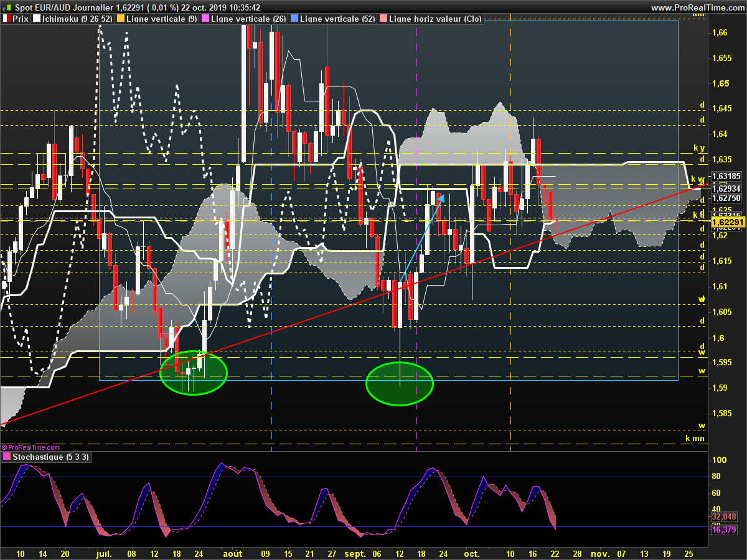Select the orange dashed vertical line on chart

point(510,236)
